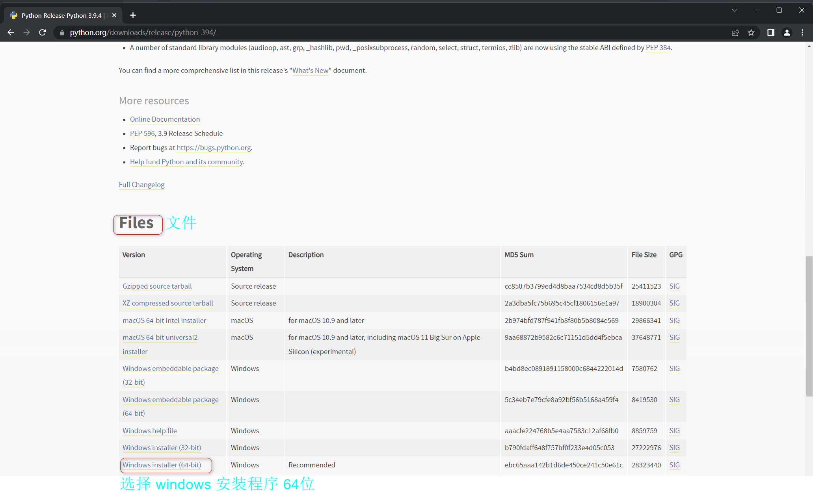Download the Windows help file

(149, 431)
